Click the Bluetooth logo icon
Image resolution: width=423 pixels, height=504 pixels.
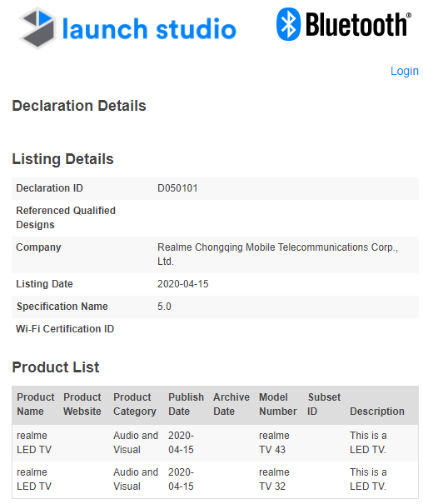point(288,24)
